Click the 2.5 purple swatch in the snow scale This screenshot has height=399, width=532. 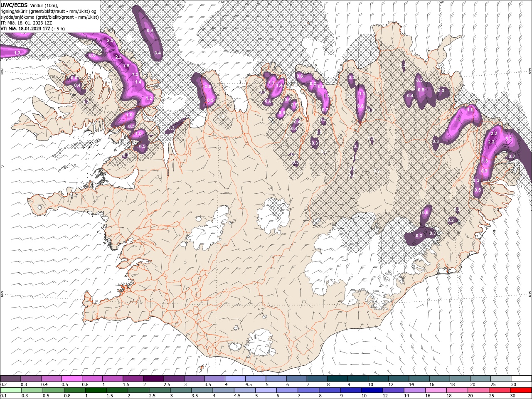click(x=174, y=379)
